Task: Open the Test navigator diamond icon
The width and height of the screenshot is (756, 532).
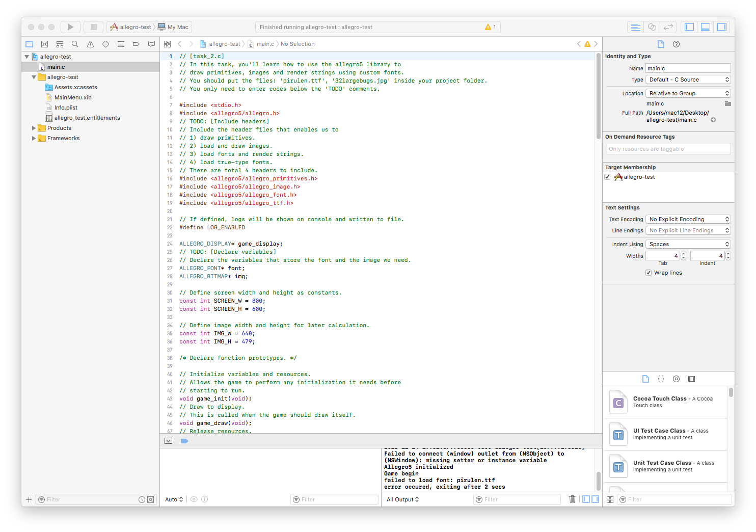Action: pos(105,44)
